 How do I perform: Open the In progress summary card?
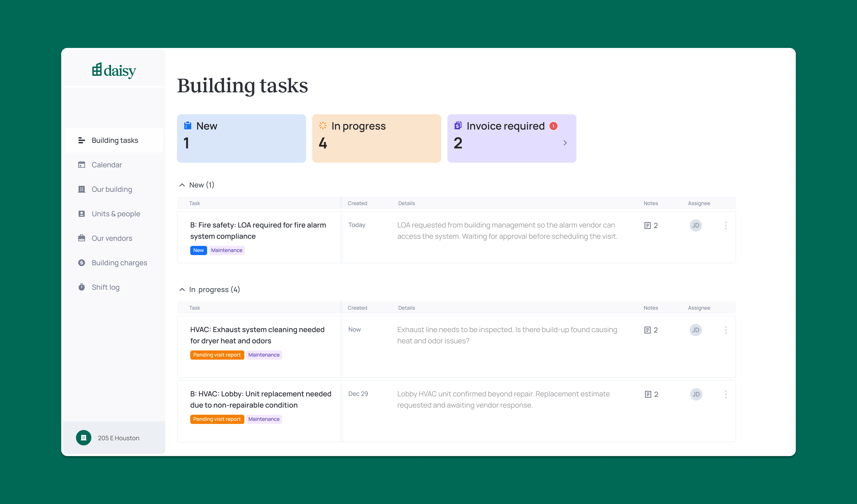coord(376,138)
